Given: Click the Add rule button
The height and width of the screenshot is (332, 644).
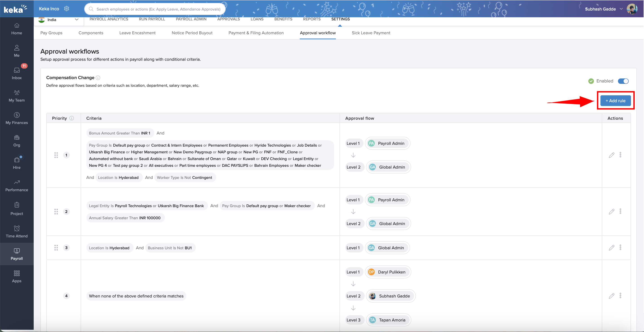Looking at the screenshot, I should 615,101.
